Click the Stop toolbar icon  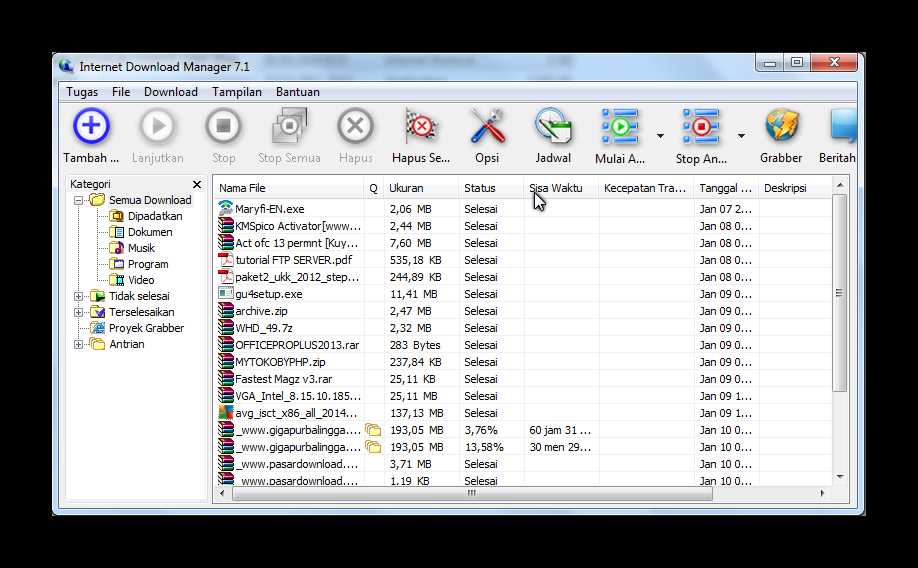coord(223,126)
